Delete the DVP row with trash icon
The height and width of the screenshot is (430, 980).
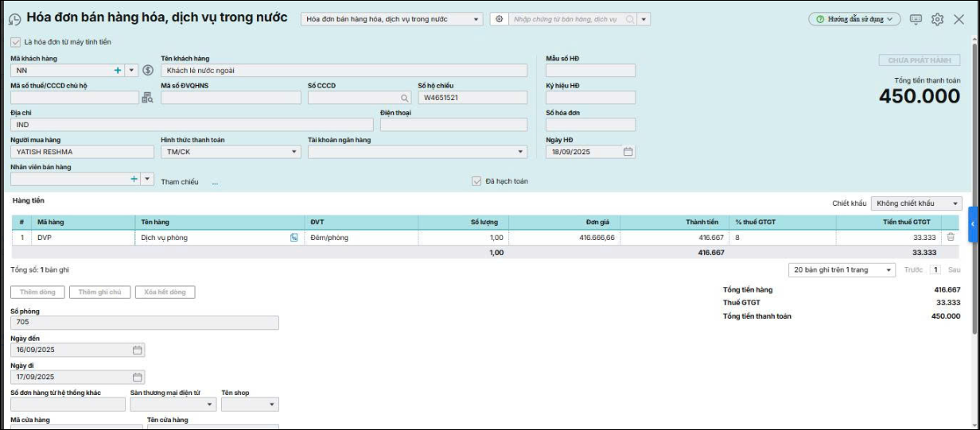click(x=950, y=237)
